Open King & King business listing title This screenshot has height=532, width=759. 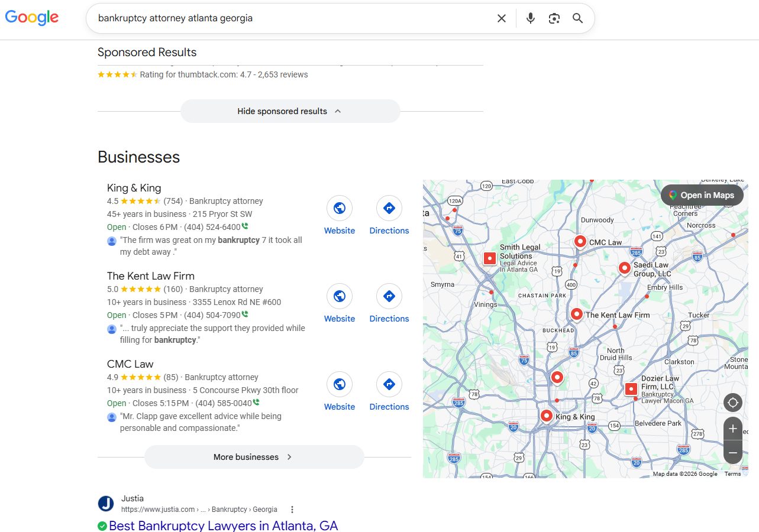coord(134,188)
